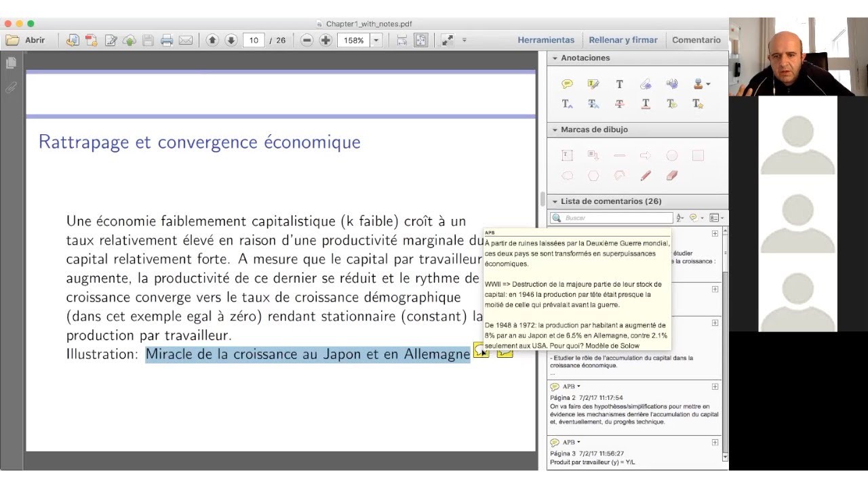The width and height of the screenshot is (868, 488).
Task: Print the document with printer icon
Action: [x=167, y=40]
